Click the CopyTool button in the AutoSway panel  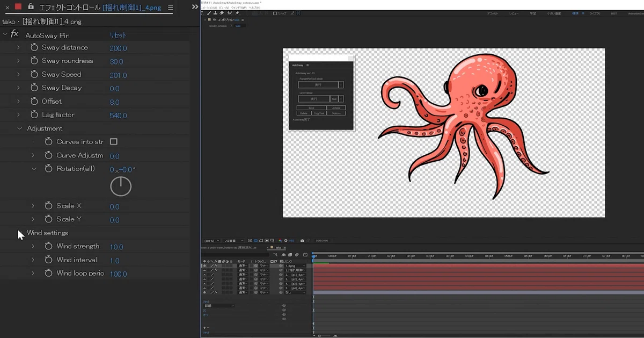[x=319, y=113]
